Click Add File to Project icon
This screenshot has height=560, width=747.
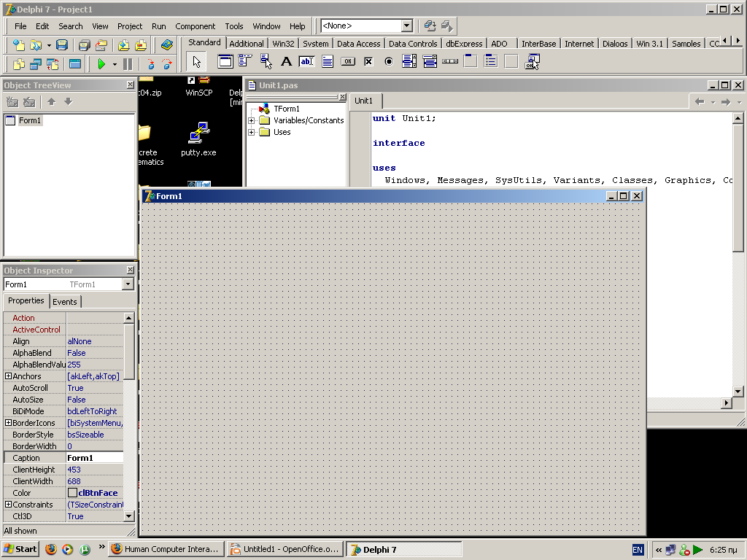tap(124, 44)
